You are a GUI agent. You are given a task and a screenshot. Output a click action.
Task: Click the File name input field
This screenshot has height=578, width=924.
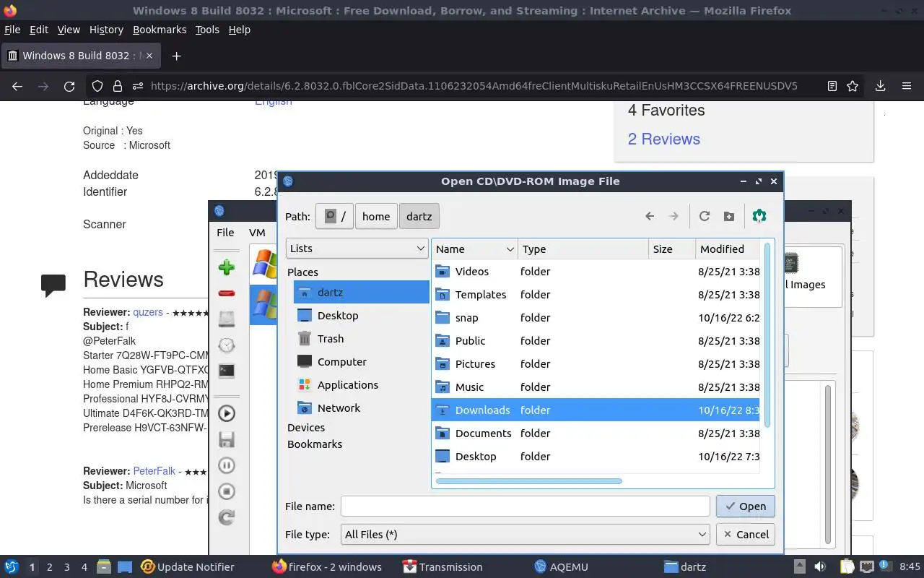pos(526,506)
